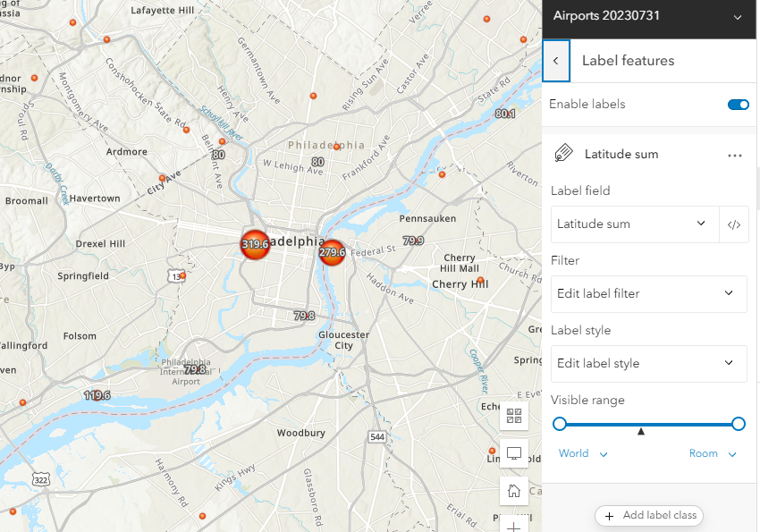
Task: Click the route 322 highway shield
Action: pos(41,480)
